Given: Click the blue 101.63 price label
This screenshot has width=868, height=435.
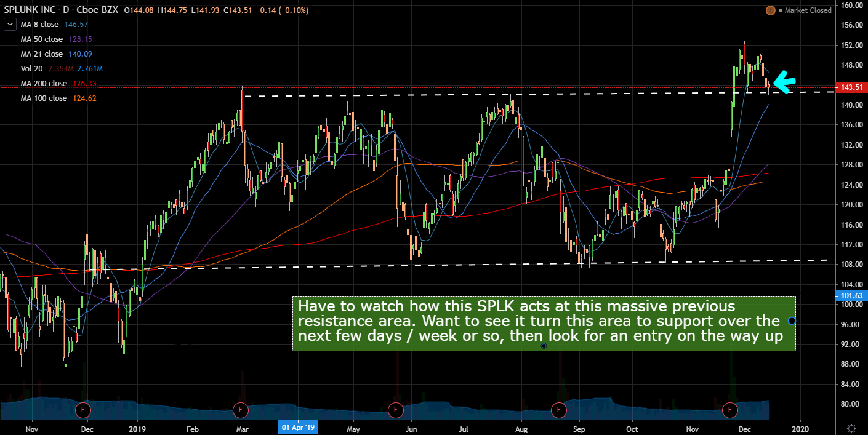Looking at the screenshot, I should click(851, 296).
